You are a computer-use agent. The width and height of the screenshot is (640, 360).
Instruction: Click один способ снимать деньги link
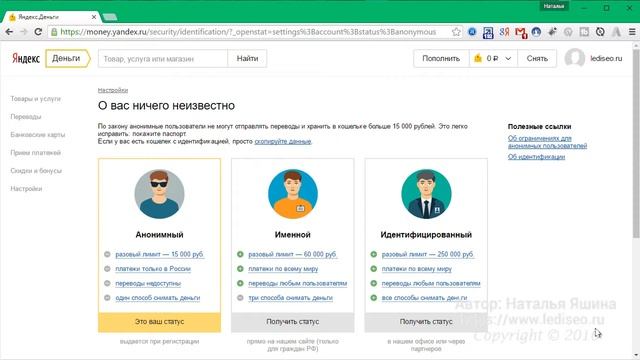[x=158, y=298]
